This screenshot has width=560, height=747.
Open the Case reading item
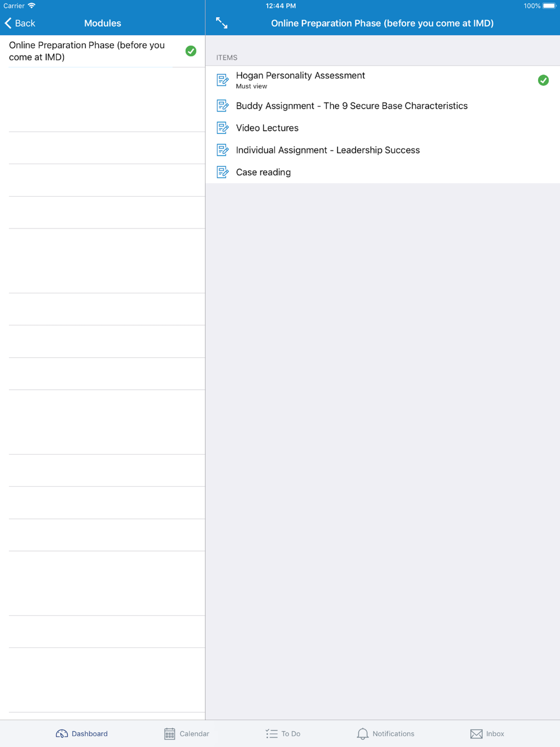click(263, 172)
